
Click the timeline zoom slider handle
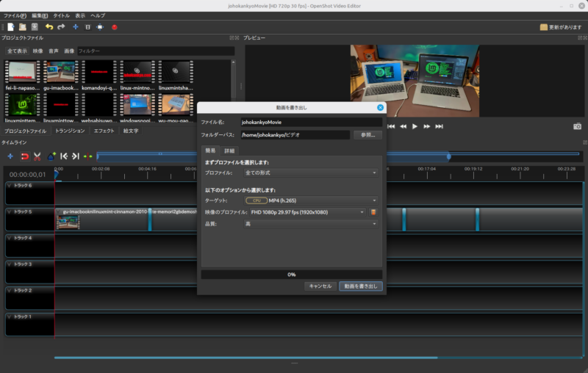pos(448,156)
